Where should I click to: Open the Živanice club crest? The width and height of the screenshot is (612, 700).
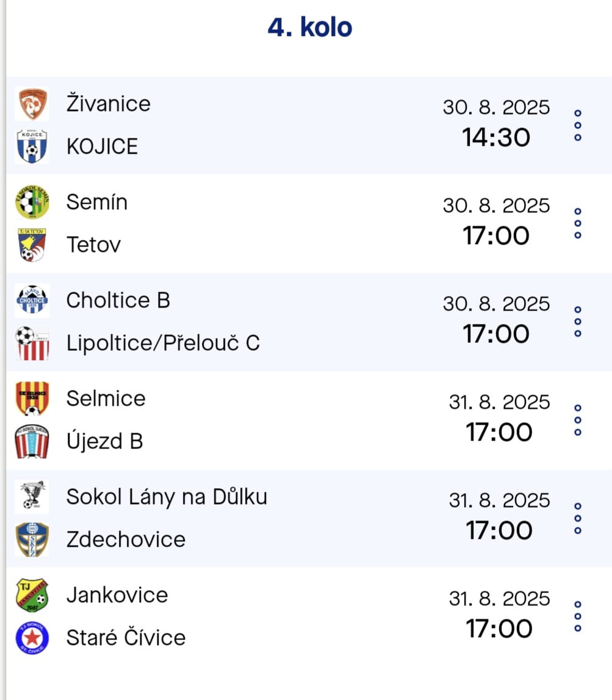tap(32, 104)
